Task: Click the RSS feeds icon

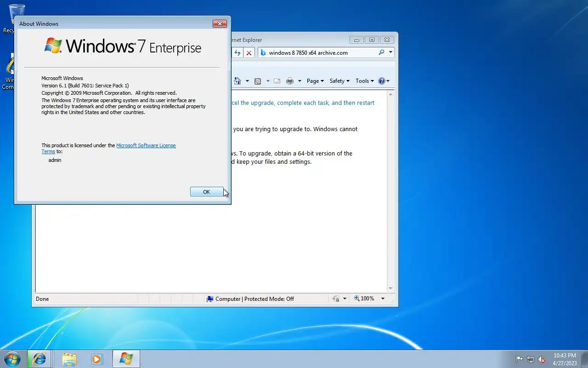Action: tap(258, 81)
